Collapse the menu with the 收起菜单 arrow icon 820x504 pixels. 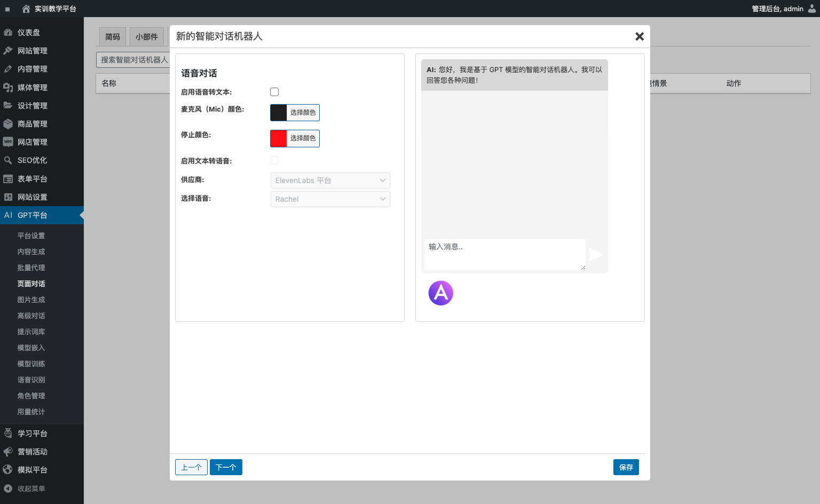coord(8,489)
